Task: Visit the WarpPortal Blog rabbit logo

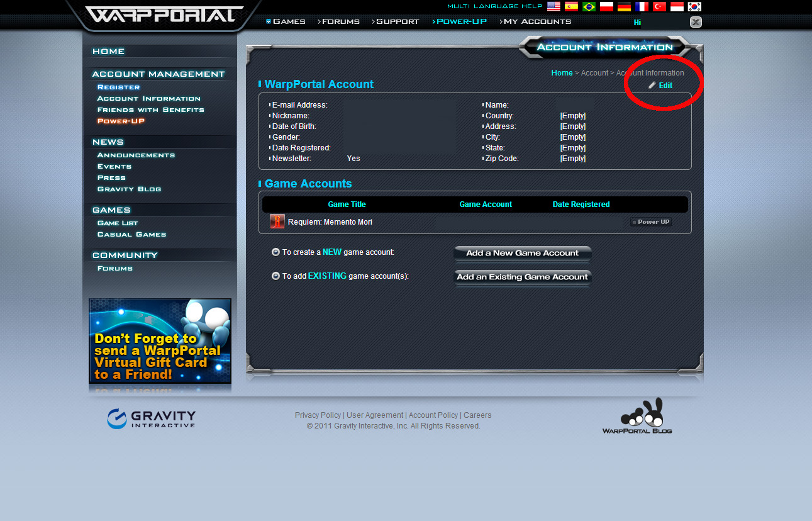Action: (637, 416)
